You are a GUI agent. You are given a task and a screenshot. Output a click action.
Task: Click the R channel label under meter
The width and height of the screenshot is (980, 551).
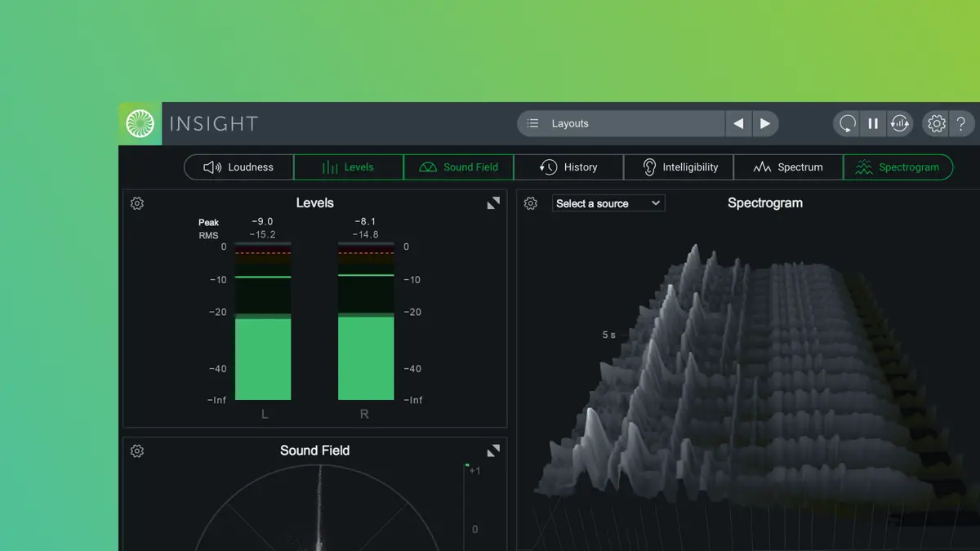coord(364,414)
